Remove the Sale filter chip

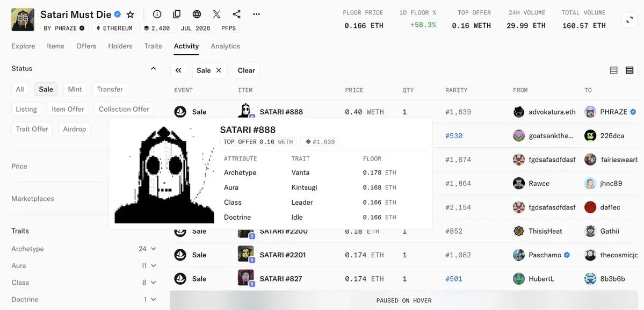[x=219, y=70]
